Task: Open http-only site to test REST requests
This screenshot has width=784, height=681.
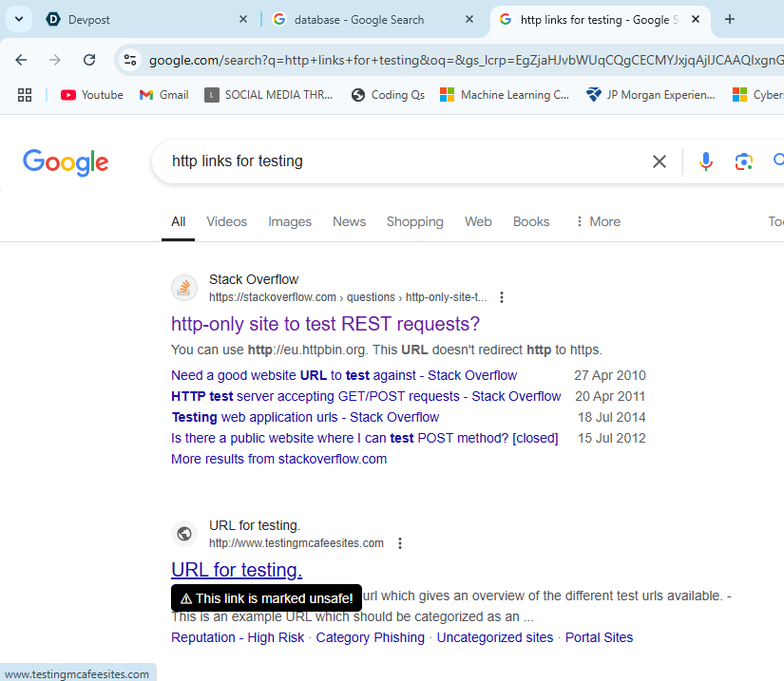Action: [326, 324]
